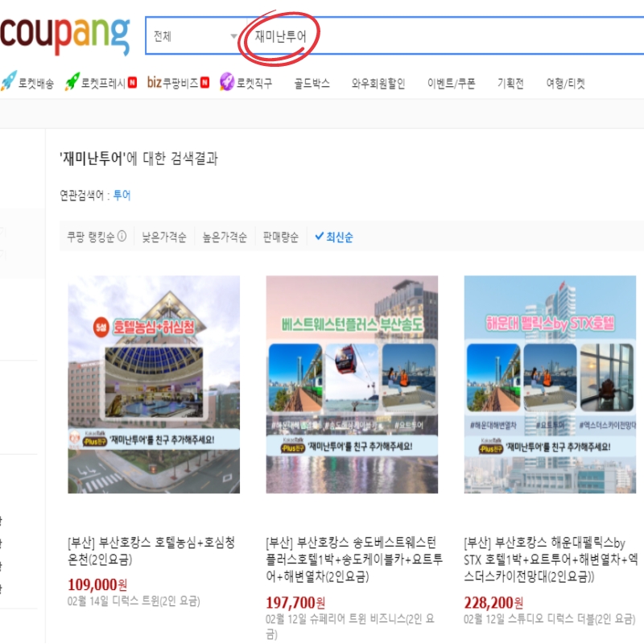
Task: Click the 02월 14일 디럭스 트윈 option text
Action: tap(134, 601)
